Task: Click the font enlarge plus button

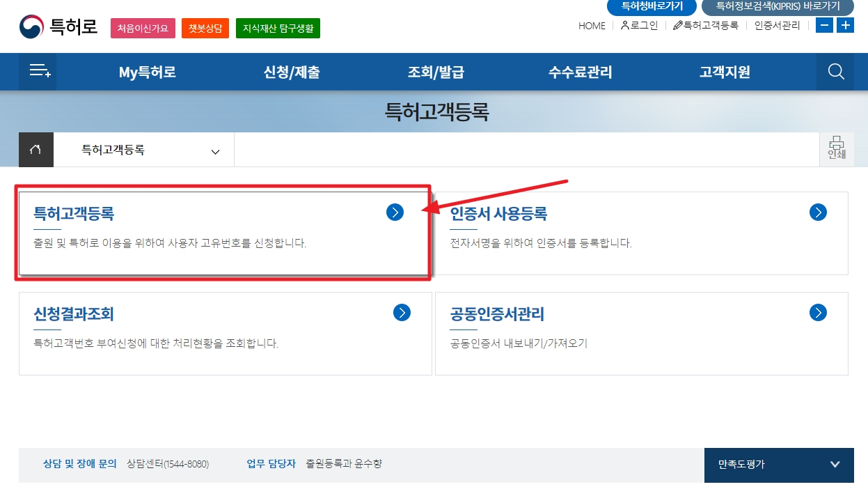Action: pos(845,25)
